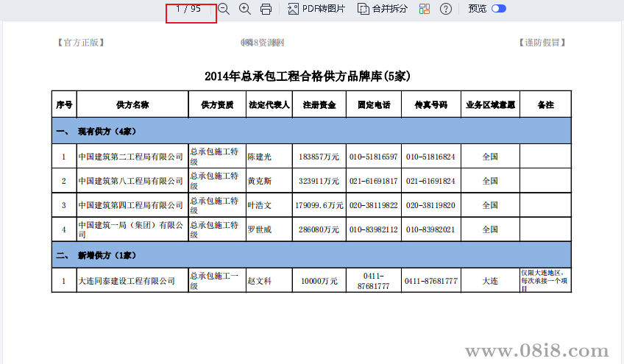Image resolution: width=624 pixels, height=364 pixels.
Task: Select supplier name 大连同泰建设工程有限公司
Action: point(127,281)
